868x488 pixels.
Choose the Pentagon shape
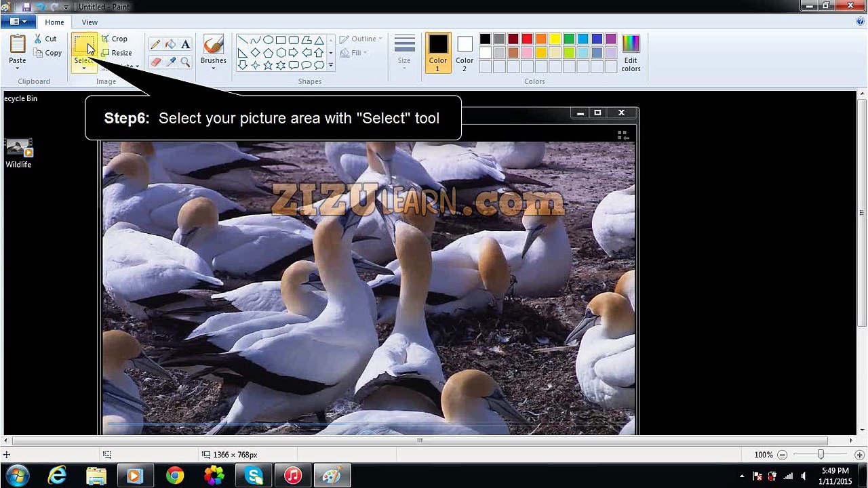pos(268,53)
